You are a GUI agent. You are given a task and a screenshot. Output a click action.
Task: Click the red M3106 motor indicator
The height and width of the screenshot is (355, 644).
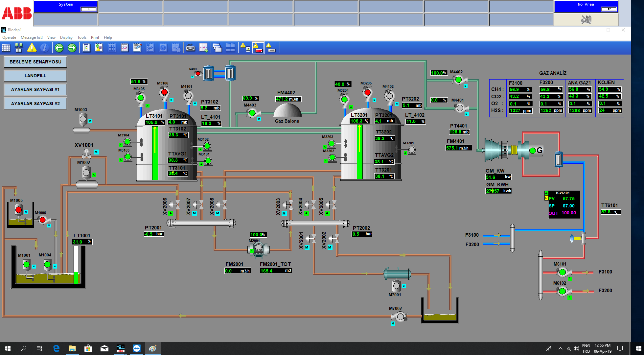(x=165, y=92)
